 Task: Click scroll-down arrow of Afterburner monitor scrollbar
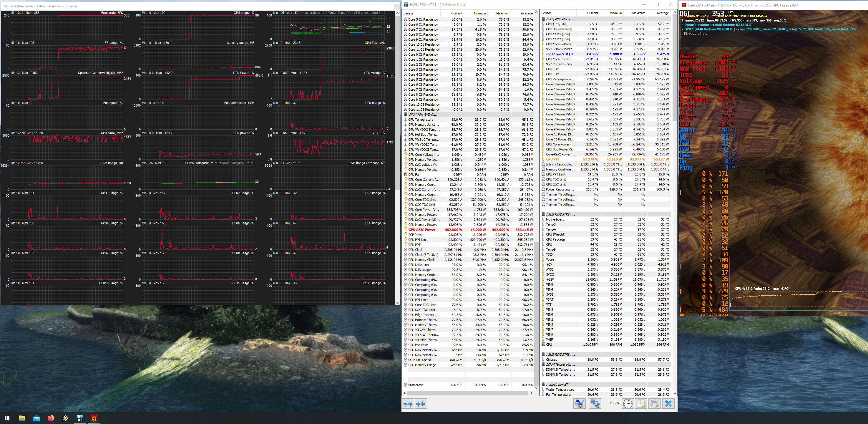397,303
